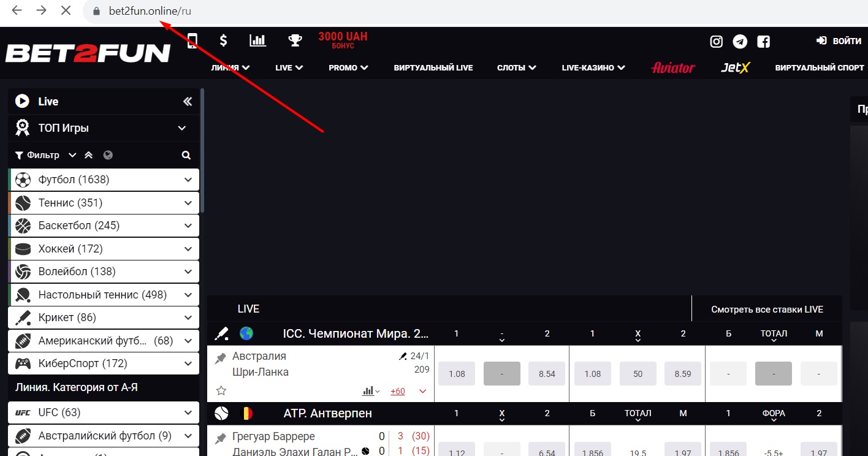Open the LIVE dropdown menu
868x456 pixels.
(x=289, y=67)
